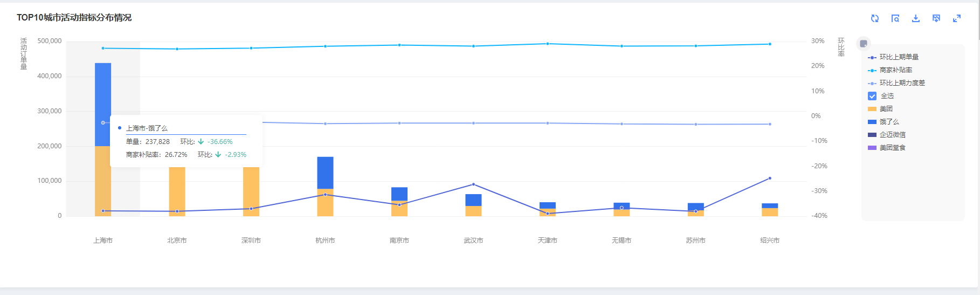
Task: Click the 无锡市 axis label
Action: pyautogui.click(x=622, y=241)
